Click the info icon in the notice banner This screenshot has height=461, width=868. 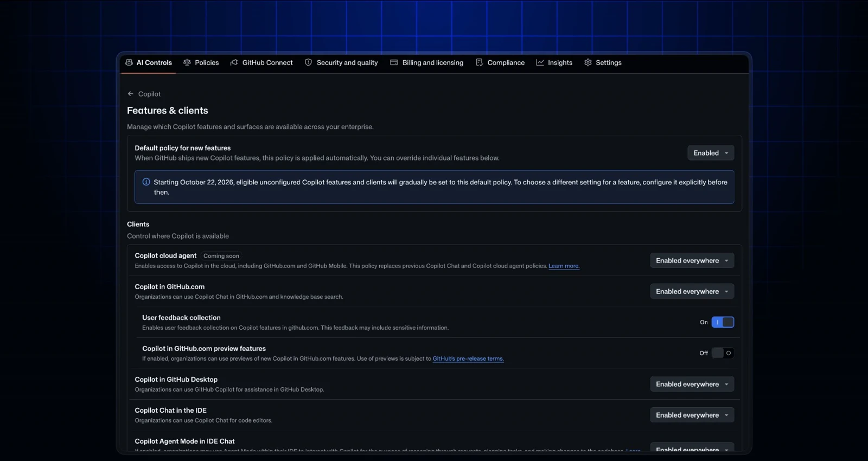coord(146,182)
